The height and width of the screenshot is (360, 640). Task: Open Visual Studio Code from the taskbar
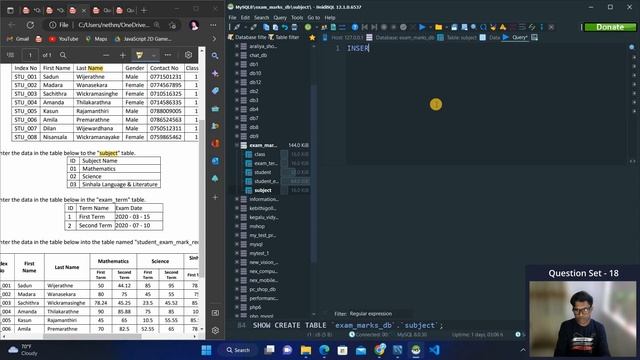(x=434, y=350)
